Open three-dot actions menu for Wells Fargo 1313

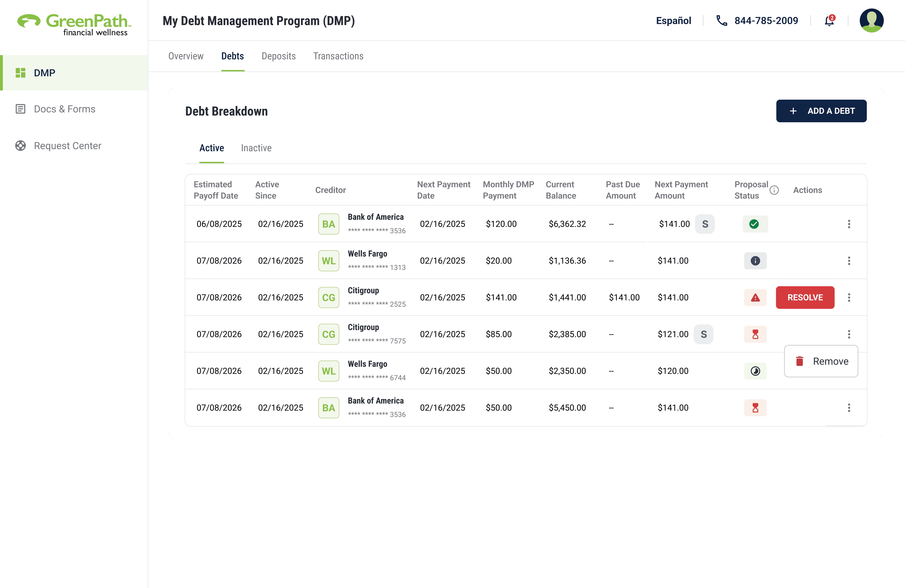click(x=849, y=261)
